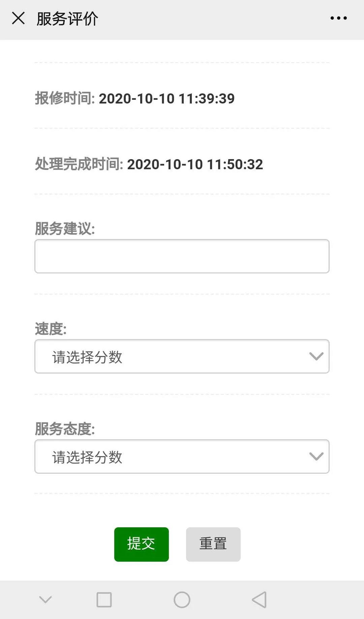364x619 pixels.
Task: Tap the hide navigation bar down arrow
Action: pyautogui.click(x=45, y=600)
